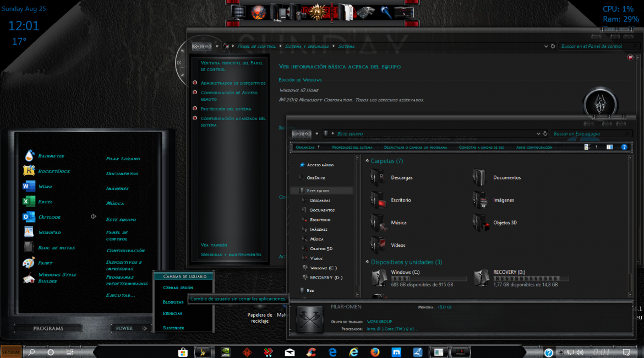Viewport: 644px width, 358px height.
Task: Expand Outlook jump list arrow in start menu
Action: click(x=93, y=216)
